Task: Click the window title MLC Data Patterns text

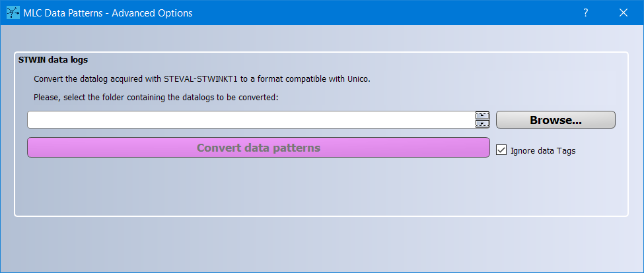Action: tap(63, 13)
